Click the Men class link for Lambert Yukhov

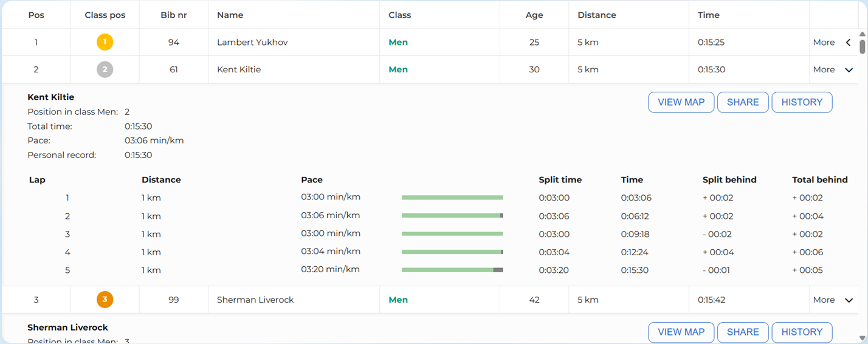click(398, 43)
